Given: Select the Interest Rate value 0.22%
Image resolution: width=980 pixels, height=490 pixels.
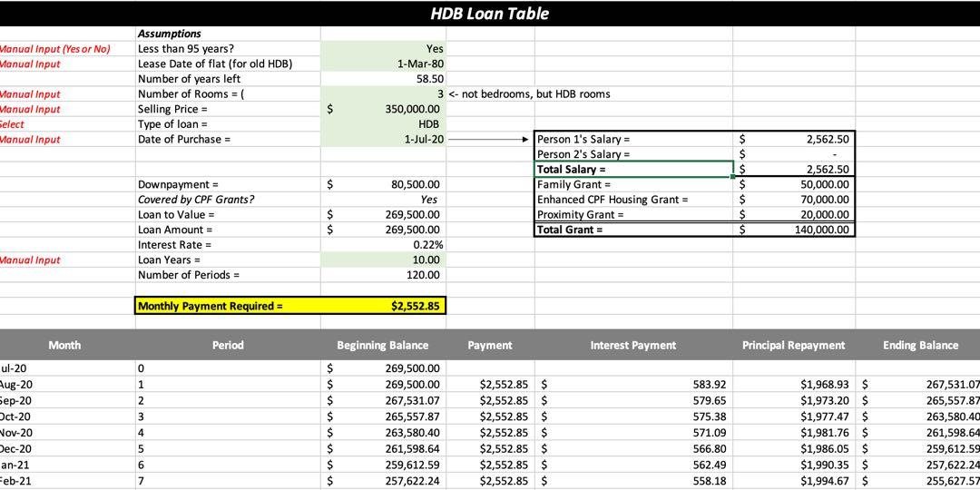Looking at the screenshot, I should 383,244.
